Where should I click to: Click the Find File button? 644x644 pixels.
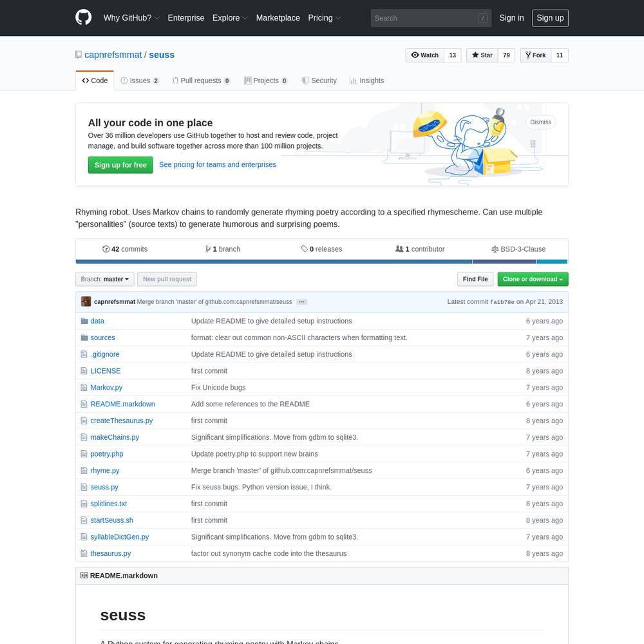(x=475, y=279)
